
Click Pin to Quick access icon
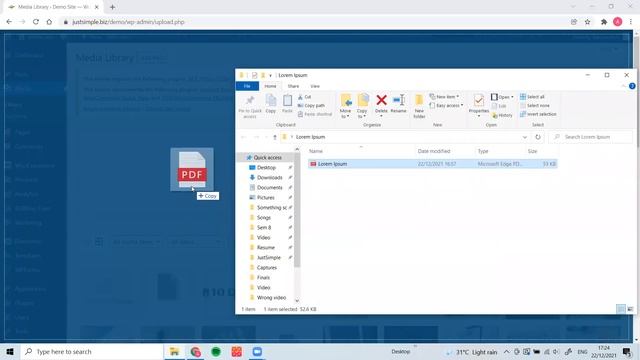pos(250,106)
